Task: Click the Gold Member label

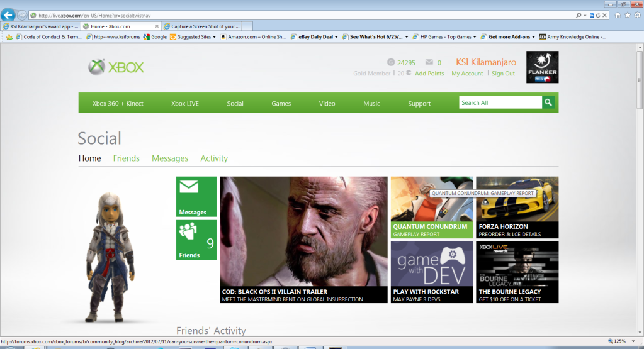Action: point(371,74)
